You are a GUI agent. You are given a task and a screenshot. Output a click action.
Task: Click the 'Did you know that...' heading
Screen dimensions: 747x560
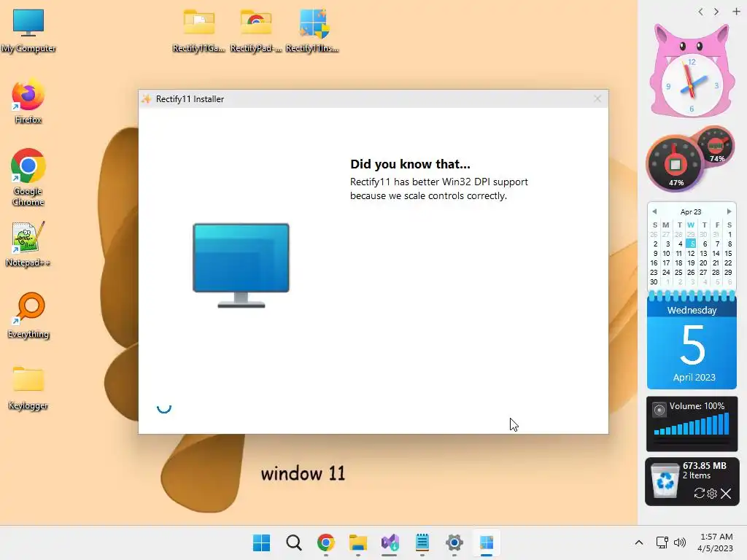click(x=410, y=164)
